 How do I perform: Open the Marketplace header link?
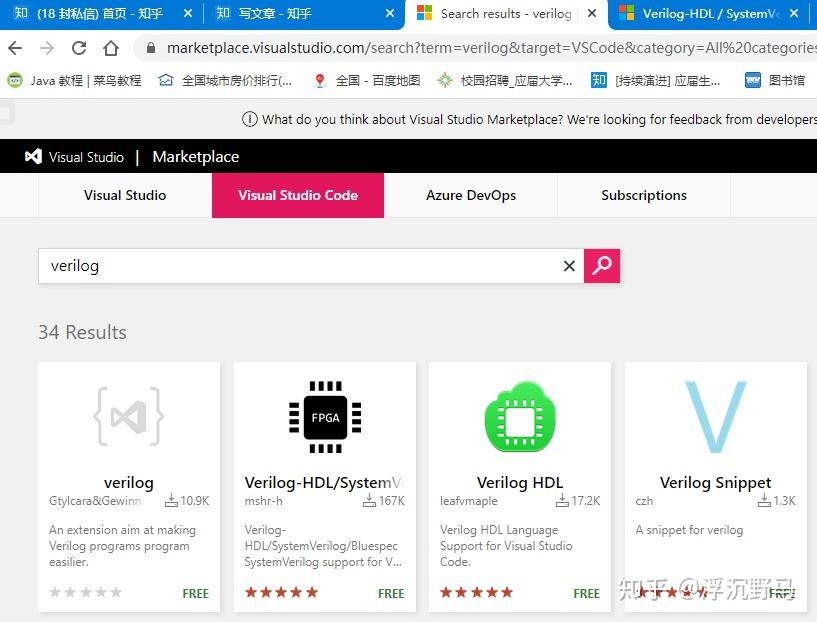coord(195,156)
